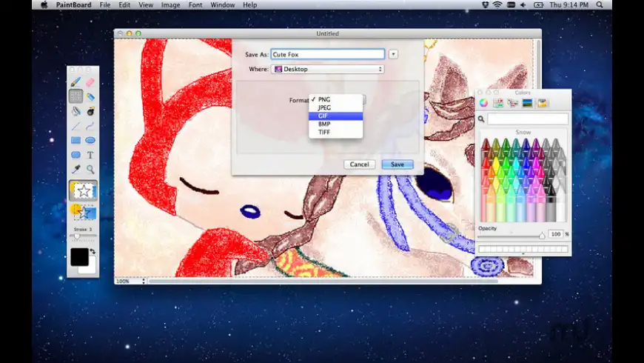
Task: Select the Text tool
Action: click(x=90, y=155)
